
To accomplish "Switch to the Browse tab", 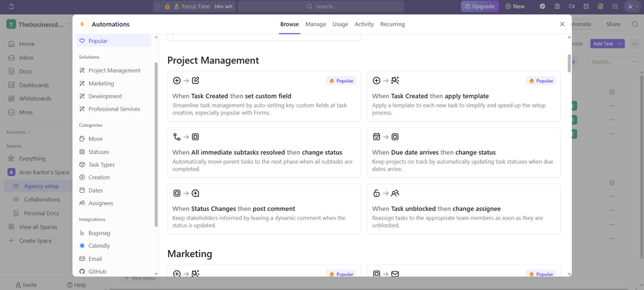I will [x=290, y=24].
